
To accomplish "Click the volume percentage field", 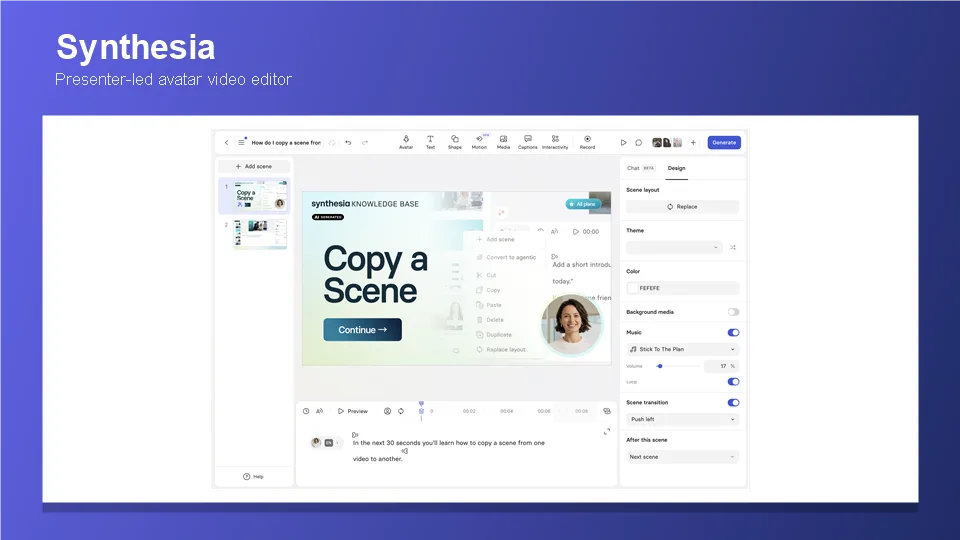I will click(721, 366).
